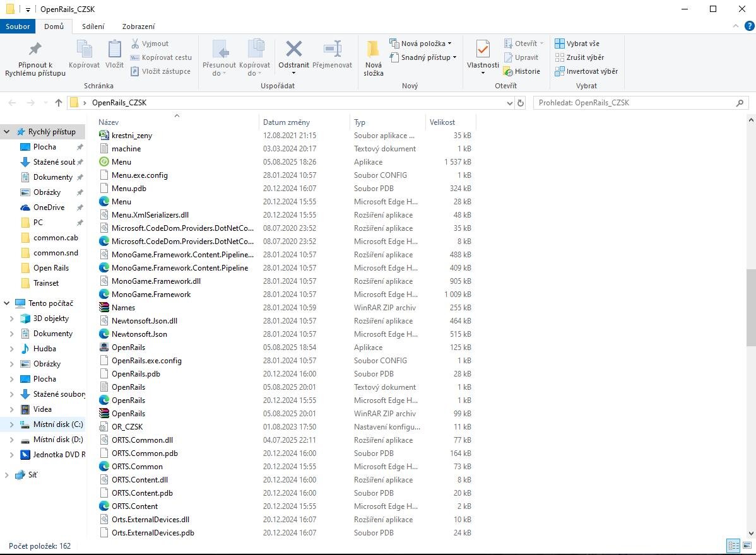Open the Odstranit dropdown arrow
Image resolution: width=756 pixels, height=555 pixels.
pyautogui.click(x=293, y=73)
